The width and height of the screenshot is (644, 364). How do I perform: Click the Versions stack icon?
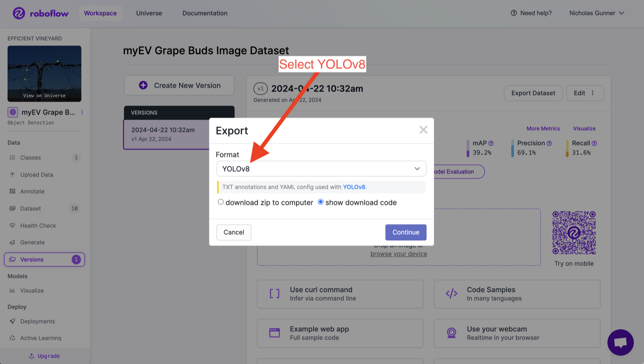(12, 259)
